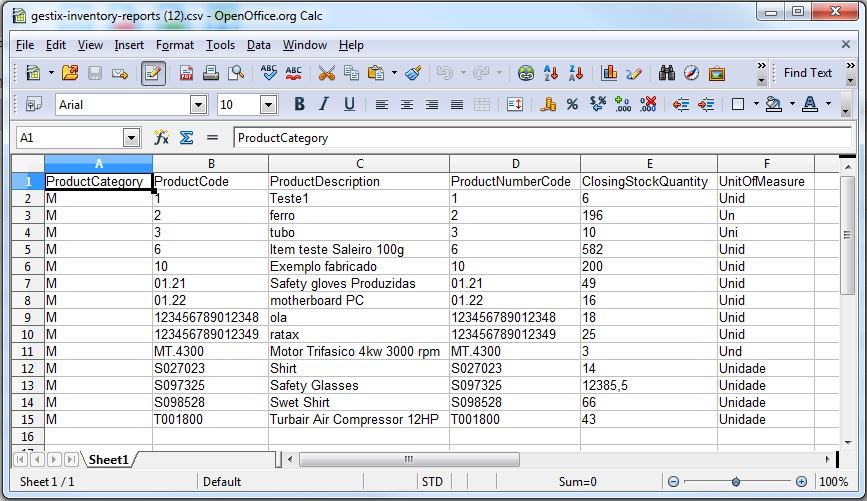
Task: Open the Font Name dropdown arrow
Action: click(x=198, y=105)
